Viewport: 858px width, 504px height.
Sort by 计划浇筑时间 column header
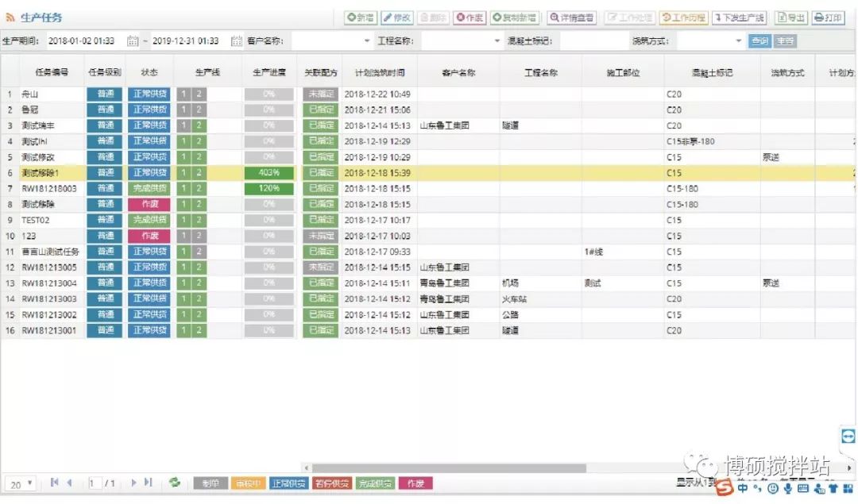377,73
